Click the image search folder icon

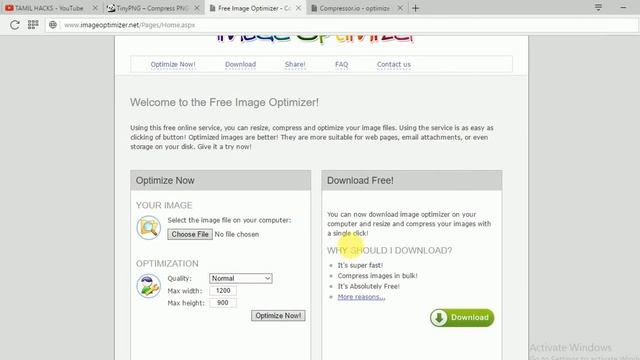tap(148, 227)
